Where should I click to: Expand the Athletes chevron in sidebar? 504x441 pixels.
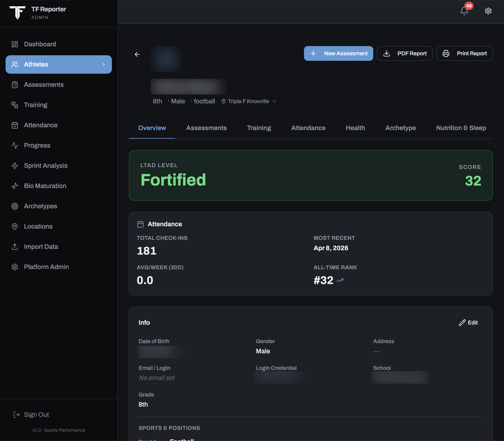[x=104, y=65]
